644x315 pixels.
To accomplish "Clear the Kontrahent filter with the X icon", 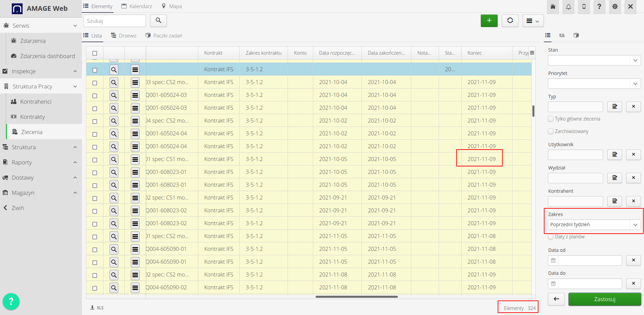I will coord(634,201).
